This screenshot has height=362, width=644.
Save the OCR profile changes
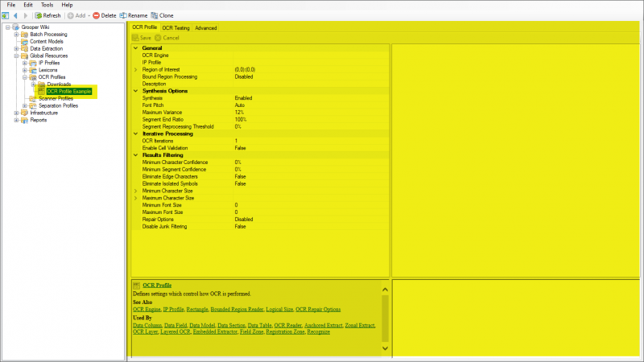[x=142, y=38]
